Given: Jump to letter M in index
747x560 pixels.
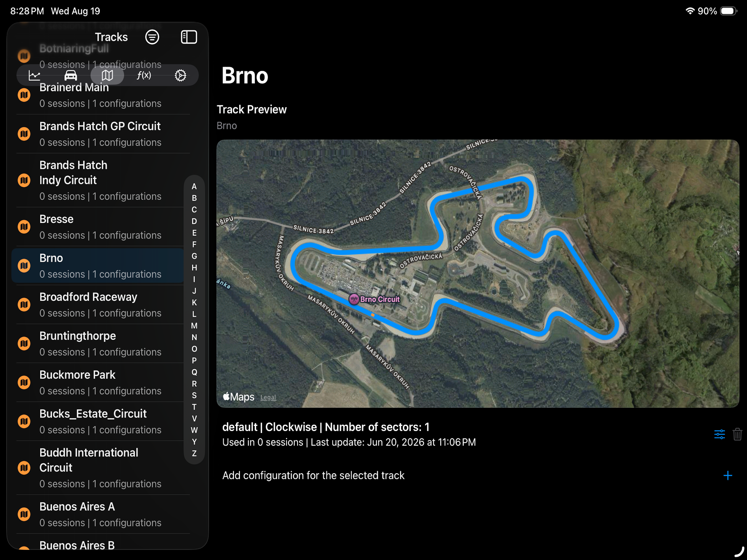Looking at the screenshot, I should (x=194, y=326).
